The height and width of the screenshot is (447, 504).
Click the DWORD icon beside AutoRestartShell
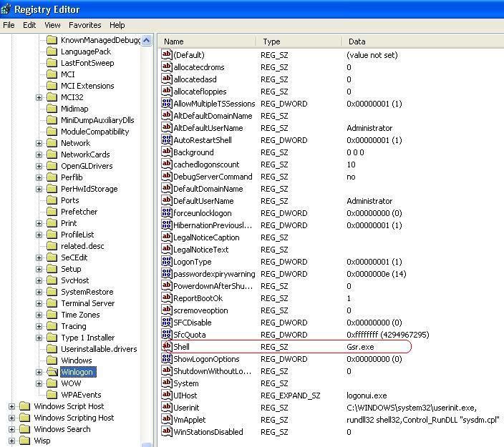pyautogui.click(x=167, y=139)
